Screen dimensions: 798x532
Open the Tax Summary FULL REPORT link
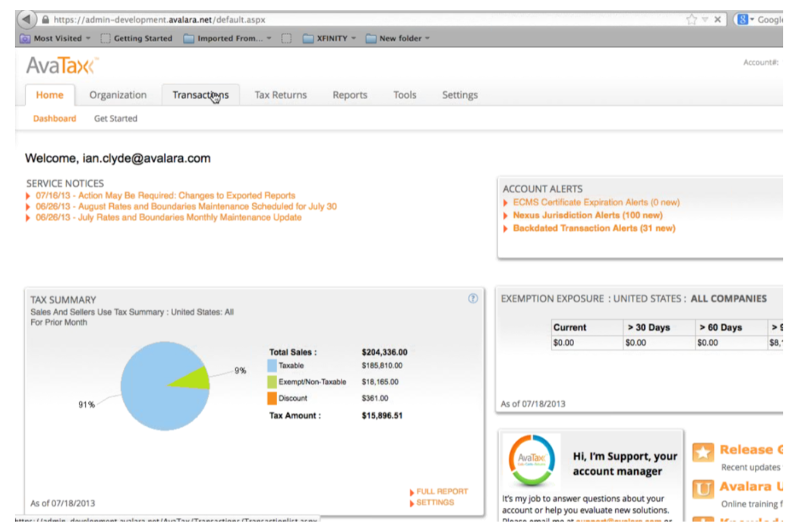tap(442, 492)
